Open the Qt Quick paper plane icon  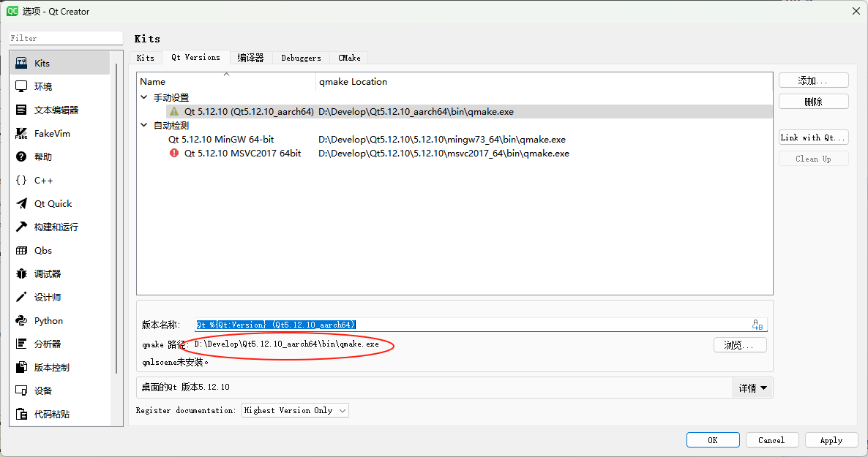[21, 203]
